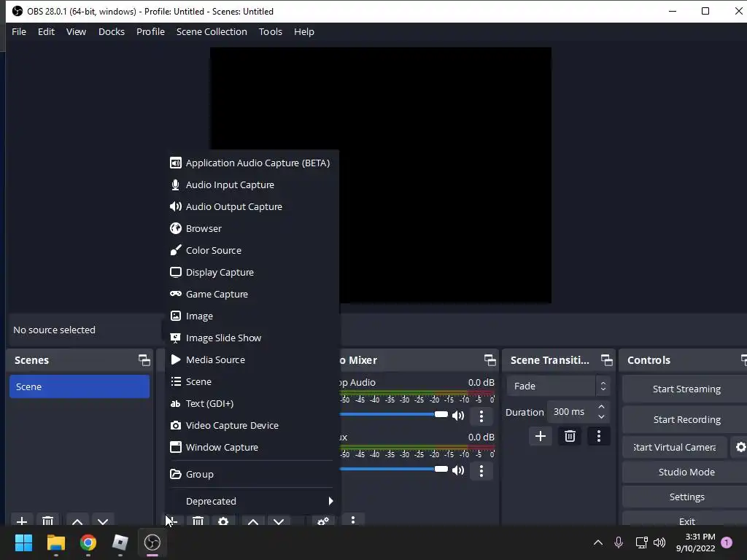Choose the Image source option
This screenshot has width=747, height=560.
(x=252, y=316)
